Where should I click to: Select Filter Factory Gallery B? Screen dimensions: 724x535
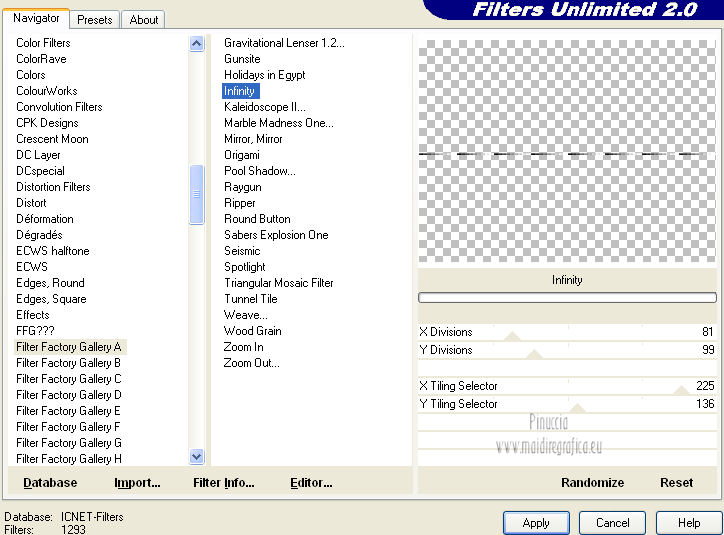68,363
